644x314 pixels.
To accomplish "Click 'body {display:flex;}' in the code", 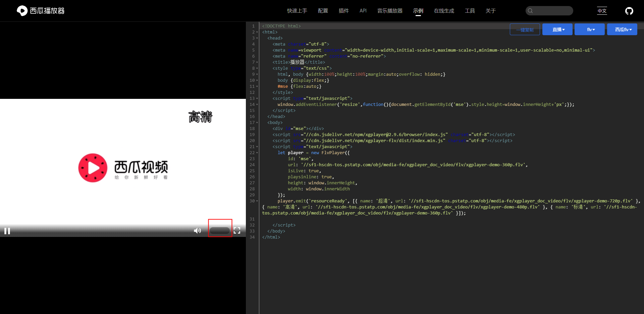I will coord(303,80).
